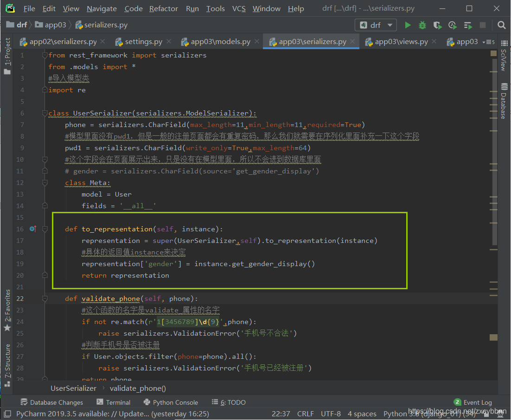Viewport: 511px width, 420px height.
Task: Click line number 22 in gutter
Action: click(x=20, y=299)
